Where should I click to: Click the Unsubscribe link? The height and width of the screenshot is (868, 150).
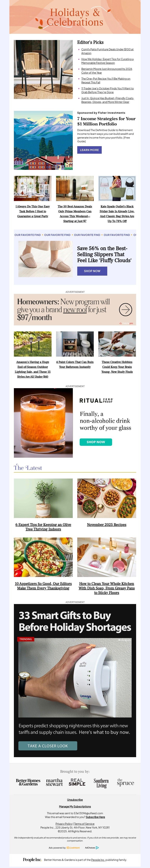[75, 800]
